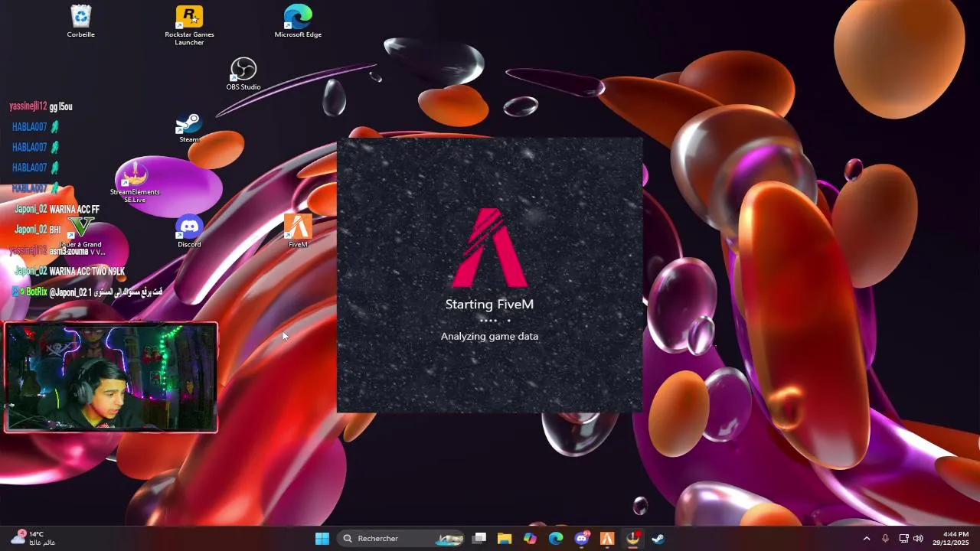Open Discord from the taskbar

pyautogui.click(x=582, y=539)
